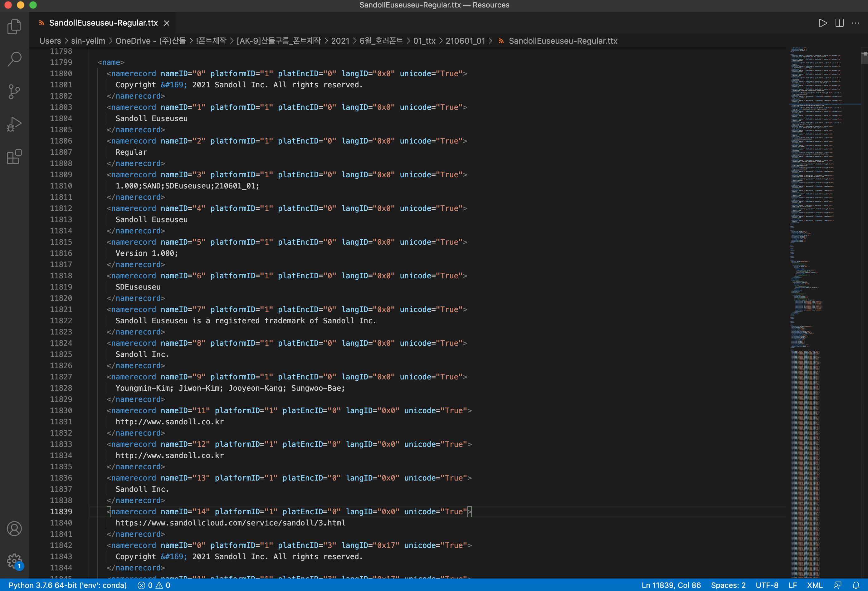Open the Manage gear menu
This screenshot has height=591, width=868.
click(x=14, y=561)
